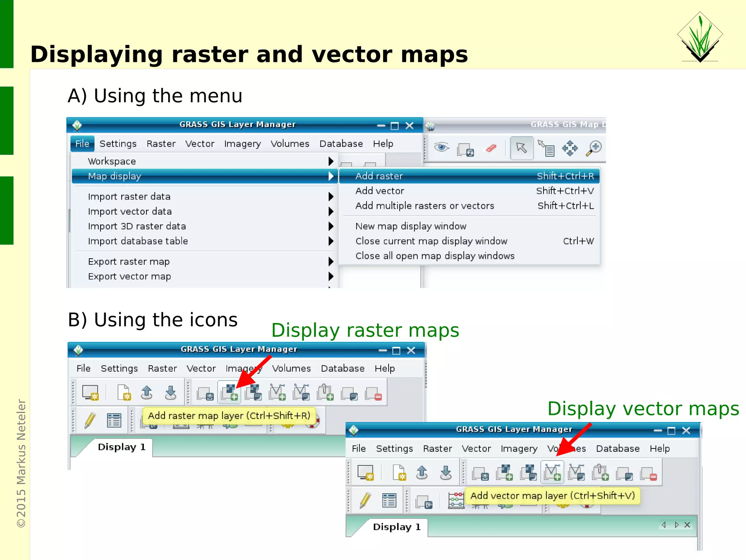Choose Add multiple rasters or vectors
Image resolution: width=746 pixels, height=560 pixels.
point(469,205)
